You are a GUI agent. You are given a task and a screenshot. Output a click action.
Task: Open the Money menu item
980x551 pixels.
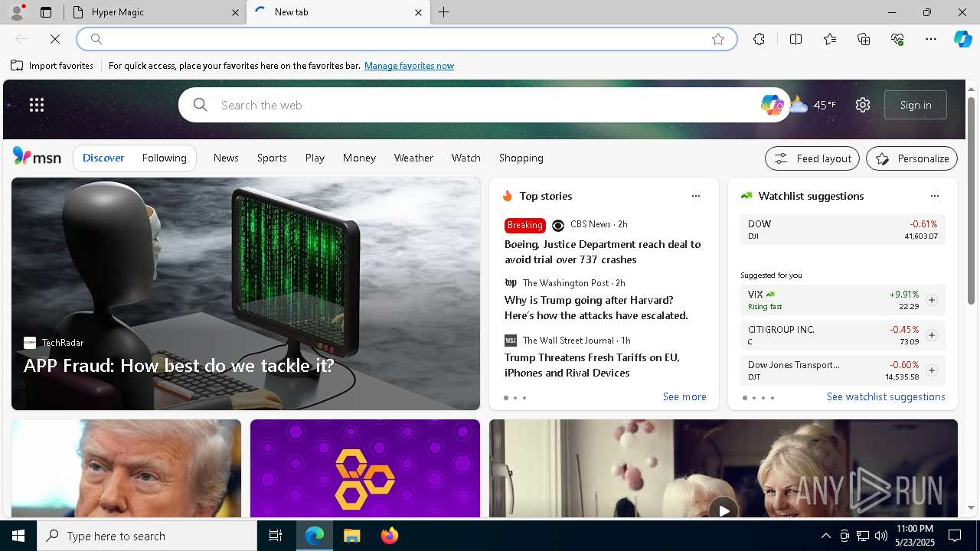[359, 158]
